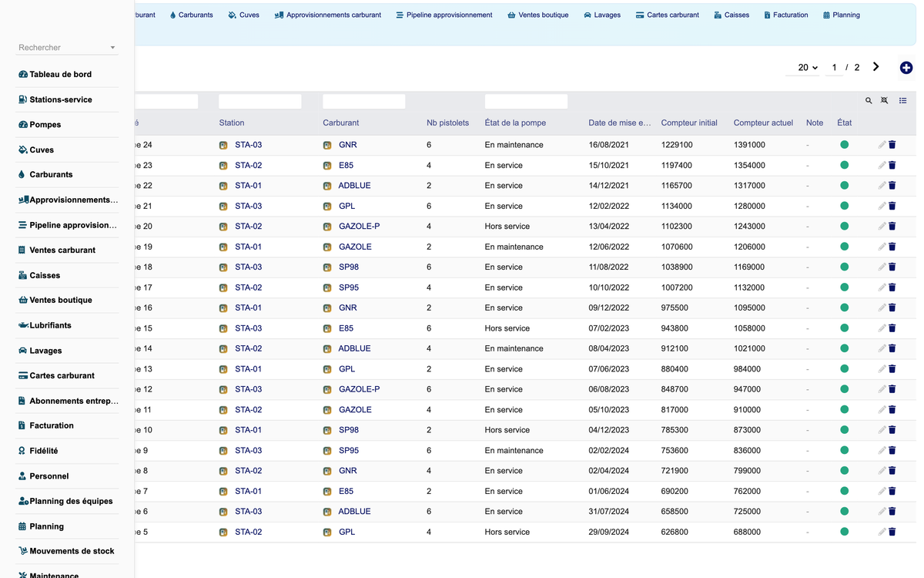This screenshot has height=578, width=924.
Task: Click the Lavages car icon in sidebar
Action: [x=23, y=351]
